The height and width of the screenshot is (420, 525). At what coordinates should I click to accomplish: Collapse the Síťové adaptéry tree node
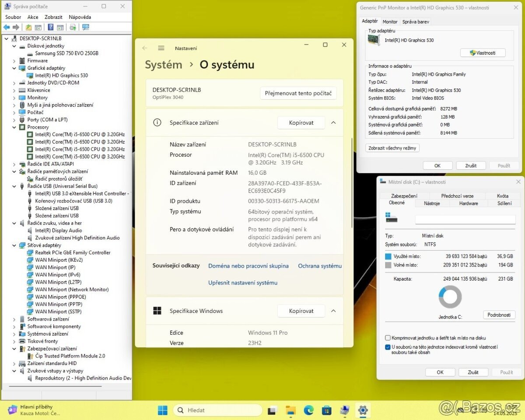click(x=14, y=245)
